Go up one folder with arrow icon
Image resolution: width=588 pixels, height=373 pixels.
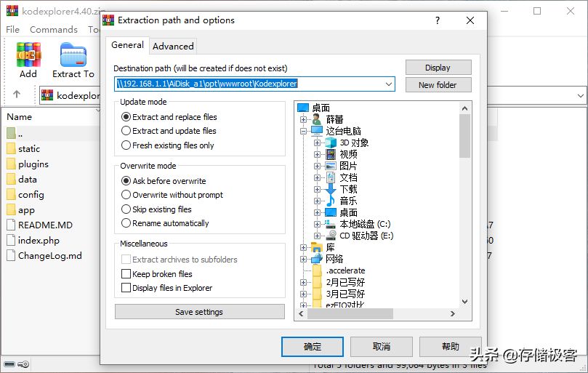[17, 95]
